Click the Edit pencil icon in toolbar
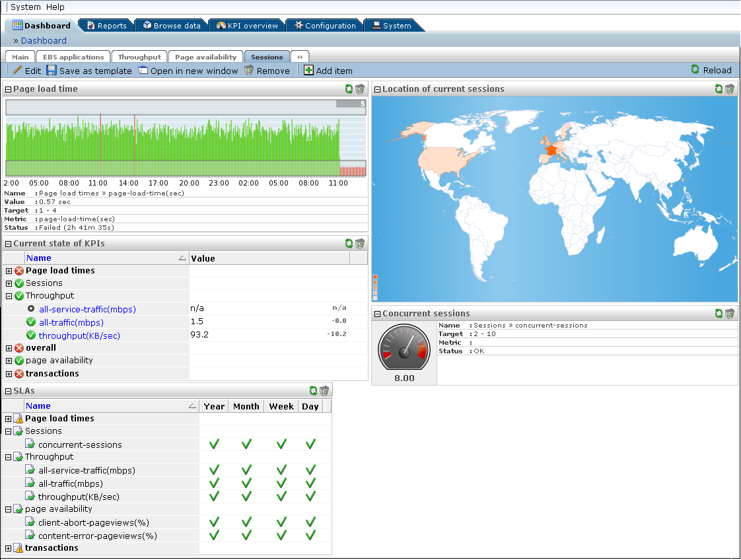The image size is (741, 560). [17, 71]
